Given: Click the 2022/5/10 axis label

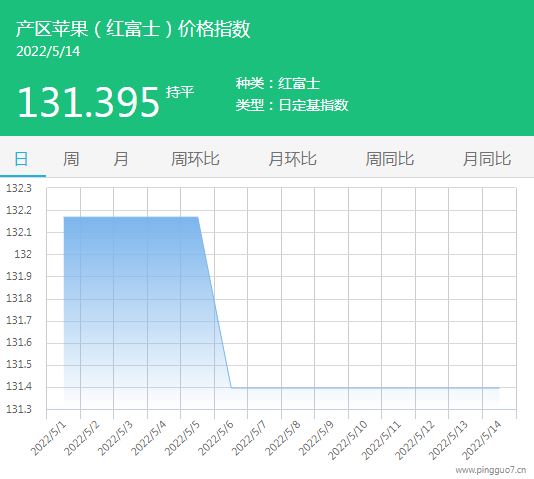Looking at the screenshot, I should [x=347, y=440].
